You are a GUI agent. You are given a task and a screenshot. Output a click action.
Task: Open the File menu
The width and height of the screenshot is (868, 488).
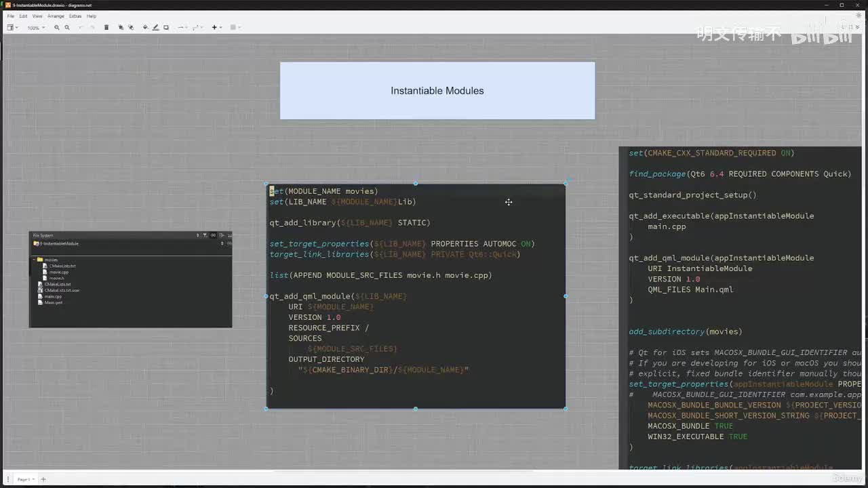click(10, 16)
